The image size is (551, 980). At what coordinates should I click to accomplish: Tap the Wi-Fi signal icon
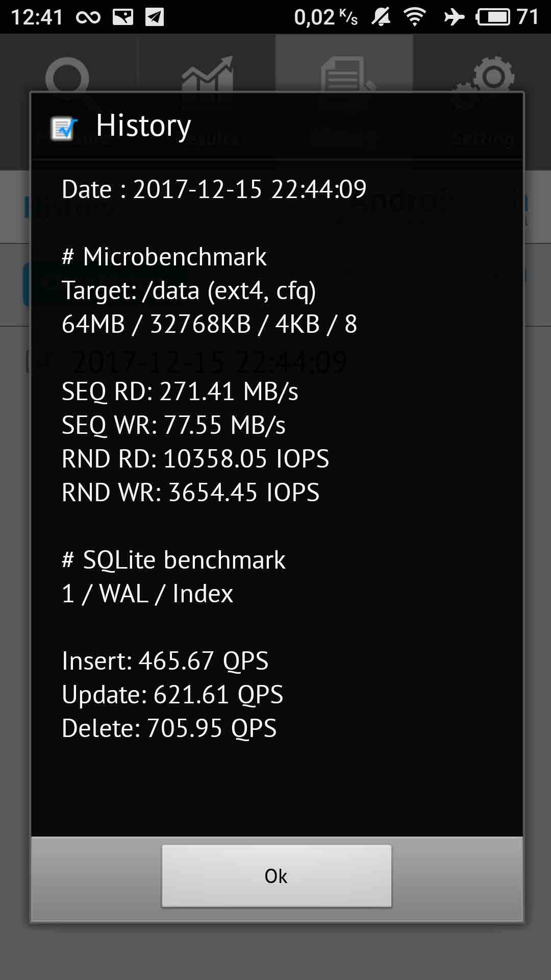(x=415, y=17)
